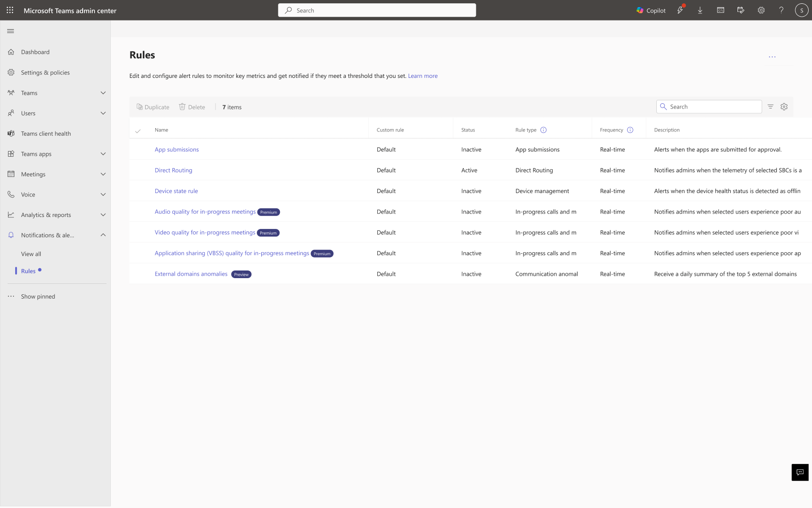This screenshot has height=508, width=812.
Task: Open the Rules page more options ellipsis
Action: pos(772,57)
